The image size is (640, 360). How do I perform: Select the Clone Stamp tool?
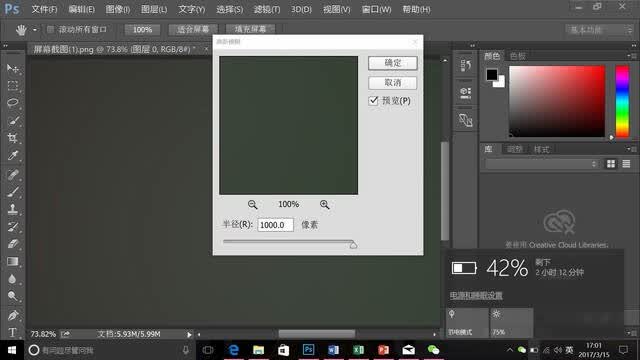tap(13, 209)
